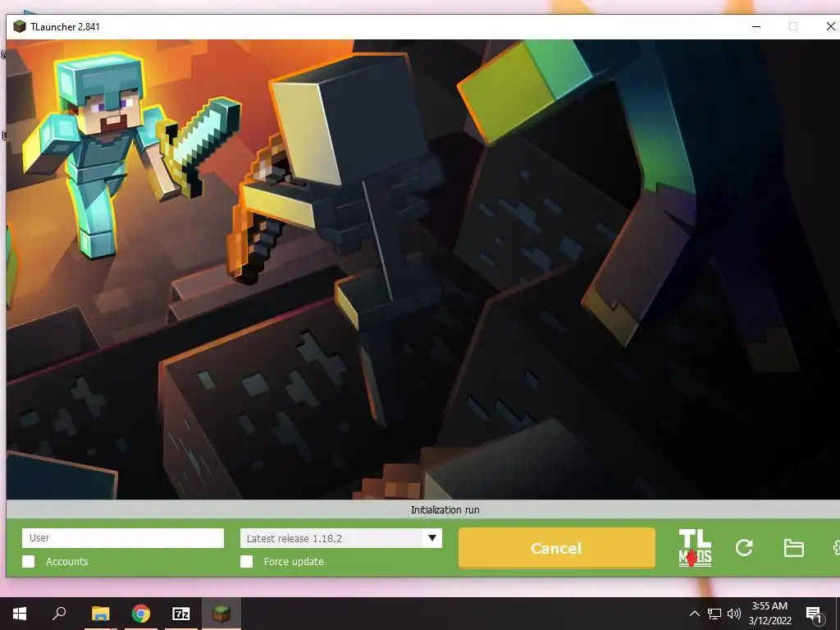Open the settings gear icon
This screenshot has width=840, height=630.
pos(836,548)
